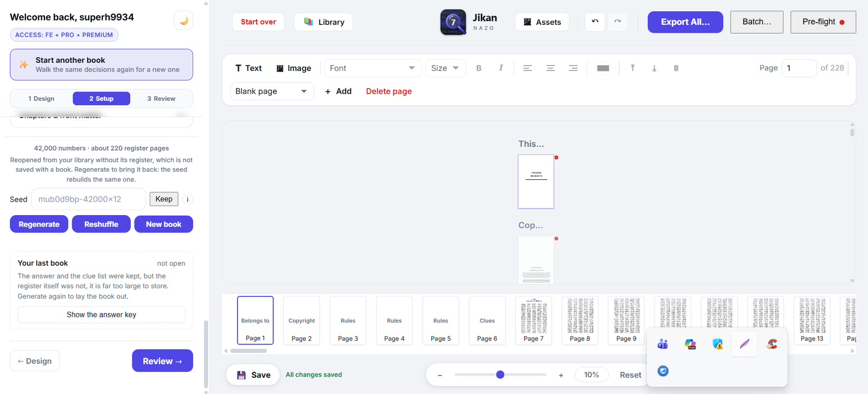Insert an Image element
Screen dimensions: 868x394
click(293, 68)
